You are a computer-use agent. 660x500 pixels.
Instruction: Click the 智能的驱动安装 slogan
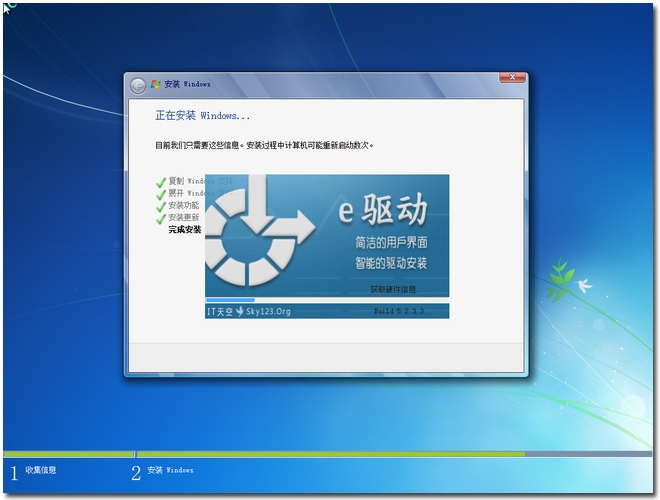391,263
